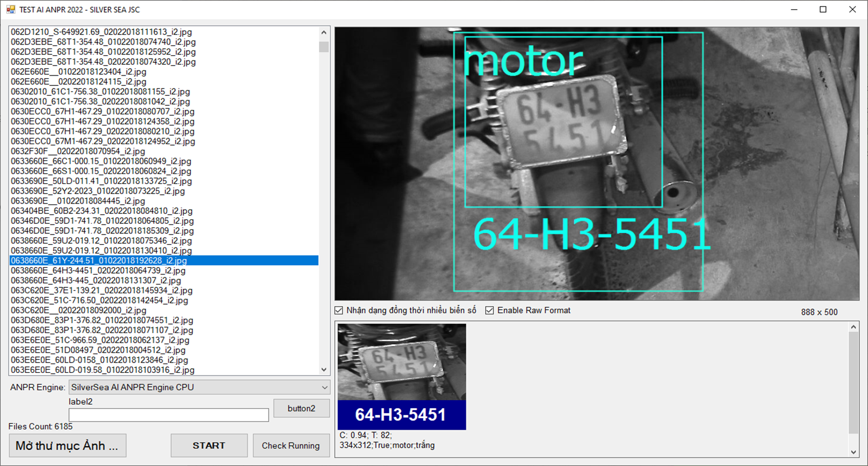Expand the ANPR Engine dropdown
868x466 pixels.
point(324,387)
